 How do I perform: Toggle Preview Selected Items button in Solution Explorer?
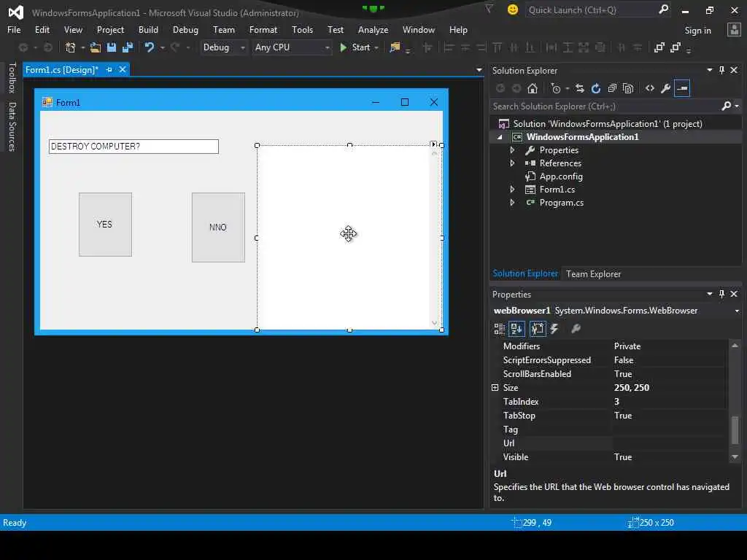pyautogui.click(x=682, y=88)
